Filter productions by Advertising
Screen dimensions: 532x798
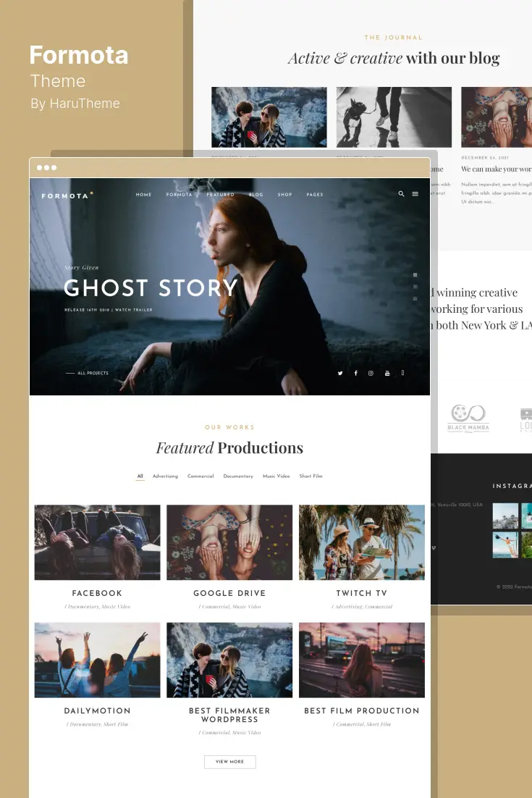click(165, 476)
